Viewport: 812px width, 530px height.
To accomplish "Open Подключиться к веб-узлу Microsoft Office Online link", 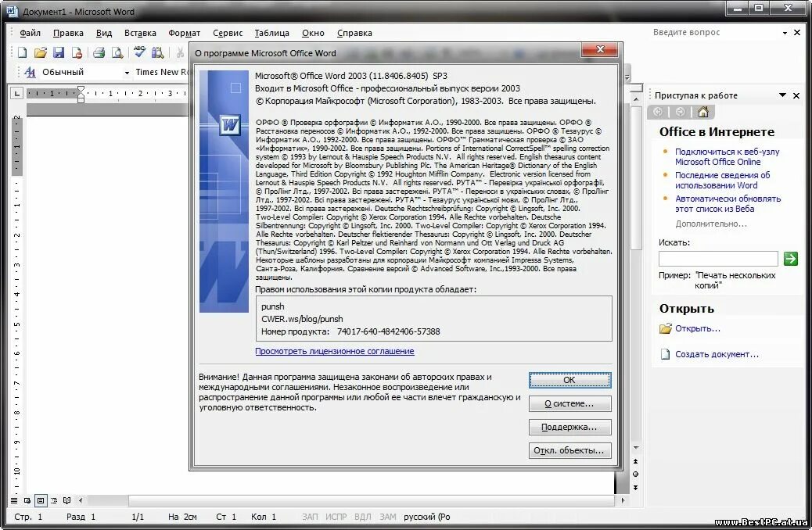I will [727, 157].
